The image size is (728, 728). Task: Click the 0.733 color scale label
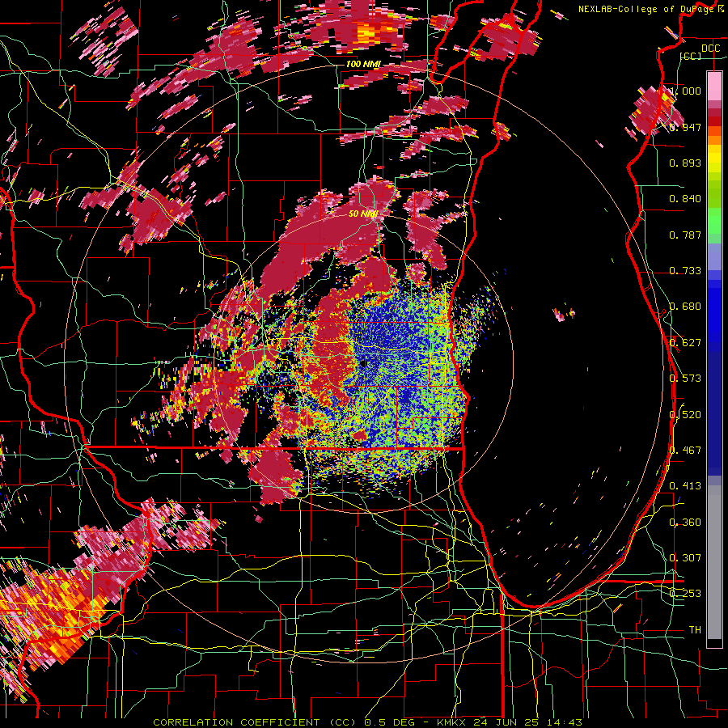[x=685, y=271]
